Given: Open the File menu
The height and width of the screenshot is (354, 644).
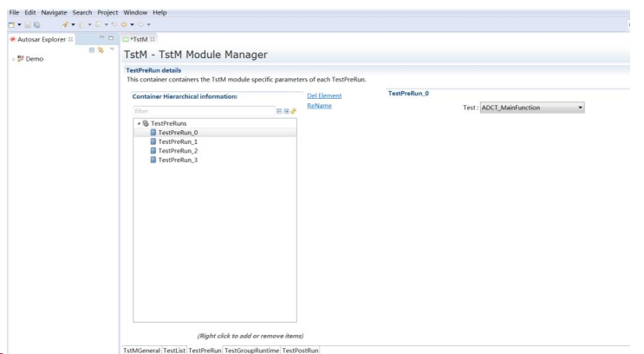Looking at the screenshot, I should [x=14, y=13].
